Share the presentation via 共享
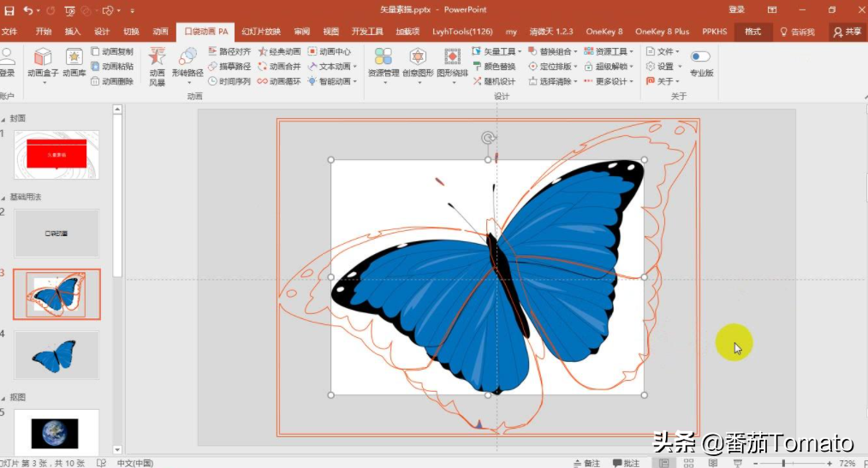The height and width of the screenshot is (468, 868). tap(847, 33)
